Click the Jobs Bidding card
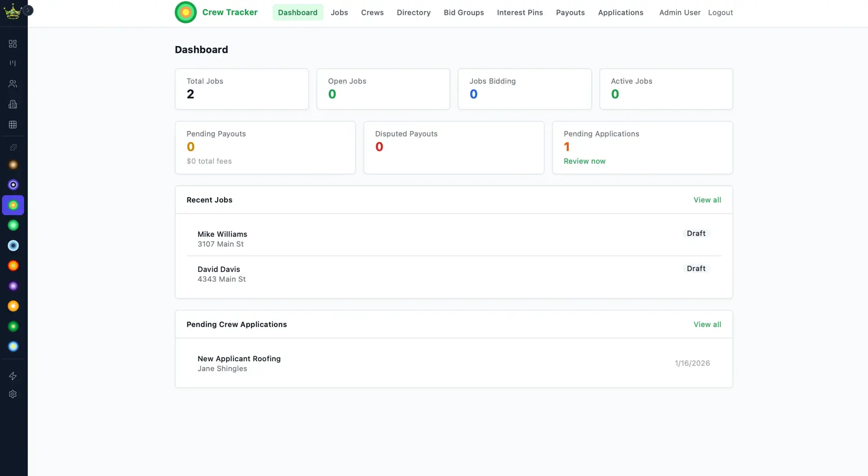The height and width of the screenshot is (476, 868). coord(524,89)
